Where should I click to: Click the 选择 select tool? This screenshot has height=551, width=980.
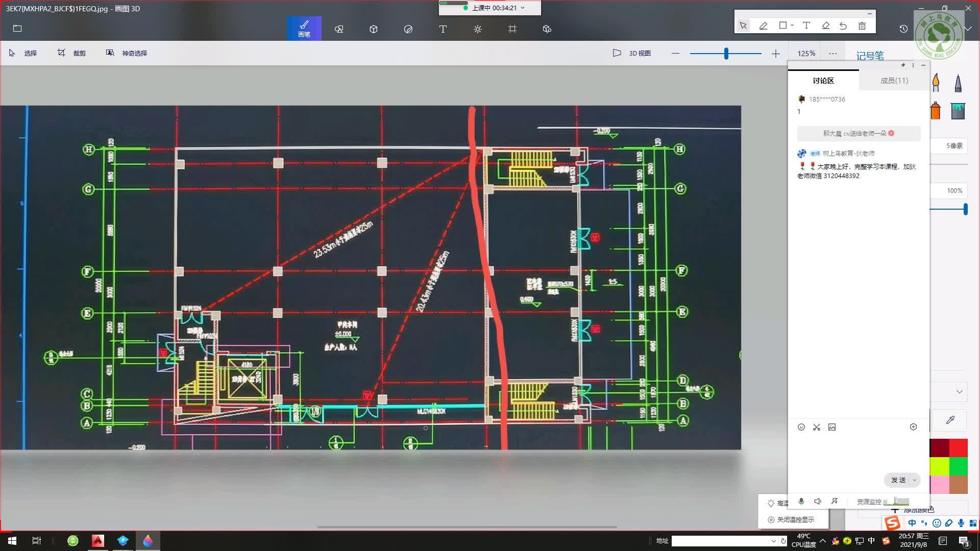pos(23,53)
